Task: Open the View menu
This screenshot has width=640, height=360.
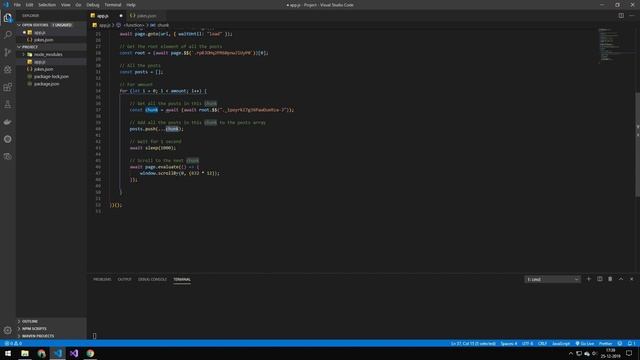Action: [66, 5]
